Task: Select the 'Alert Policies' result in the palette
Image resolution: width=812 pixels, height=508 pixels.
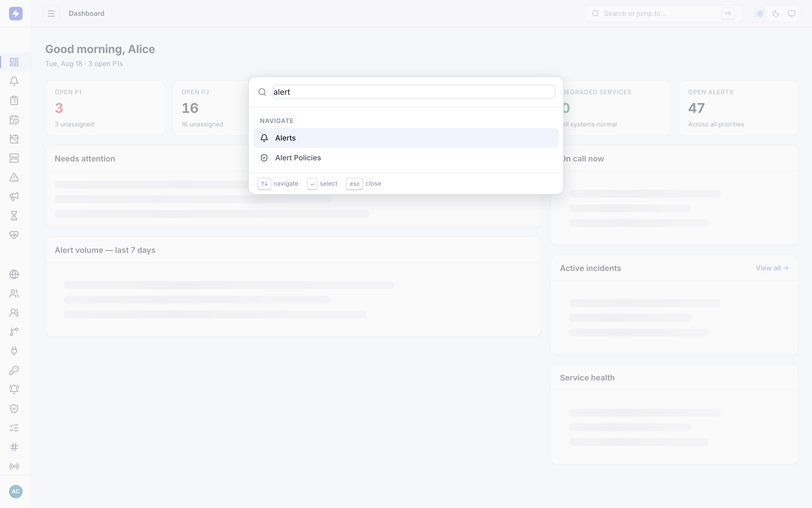Action: [x=406, y=158]
